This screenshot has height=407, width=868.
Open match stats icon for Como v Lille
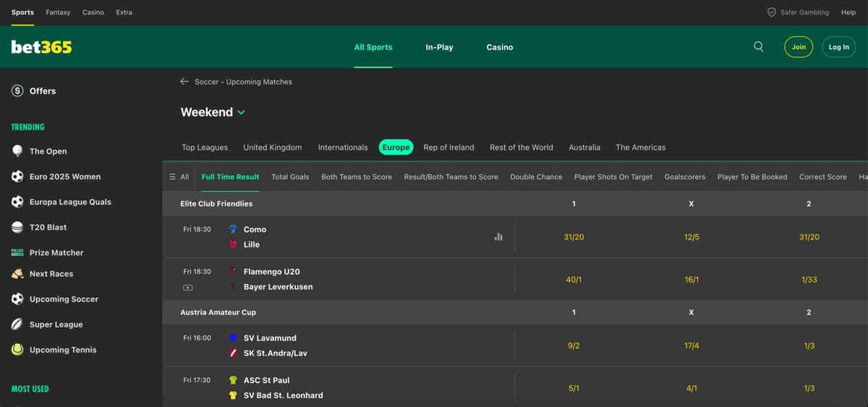point(498,237)
